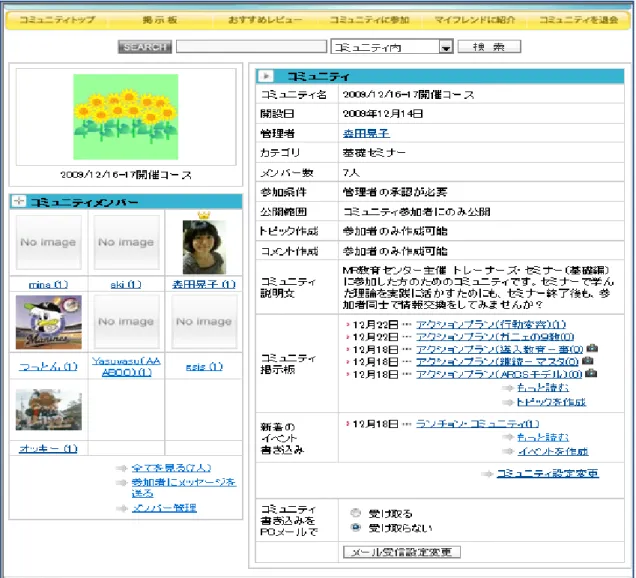636x578 pixels.
Task: Open member Yasuyasu profile link
Action: click(126, 366)
